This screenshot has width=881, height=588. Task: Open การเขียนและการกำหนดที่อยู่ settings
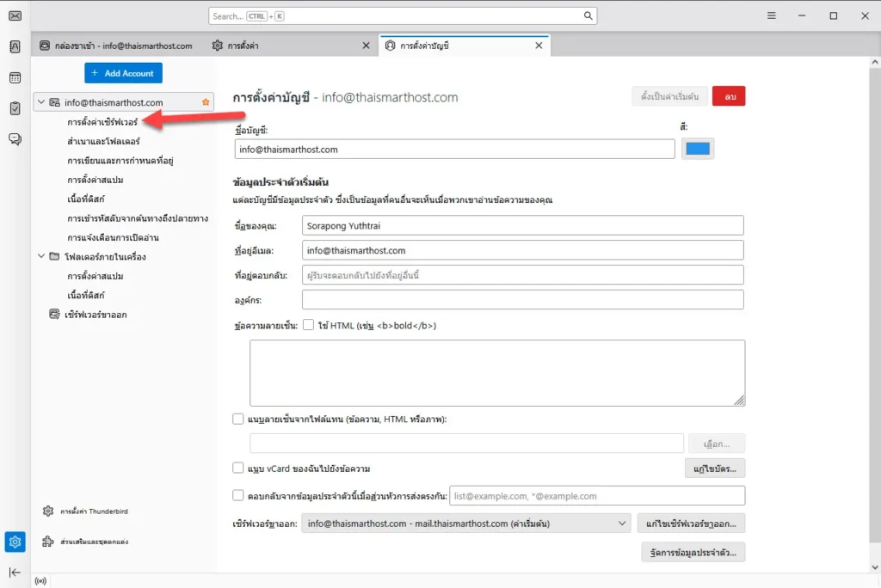pos(120,161)
